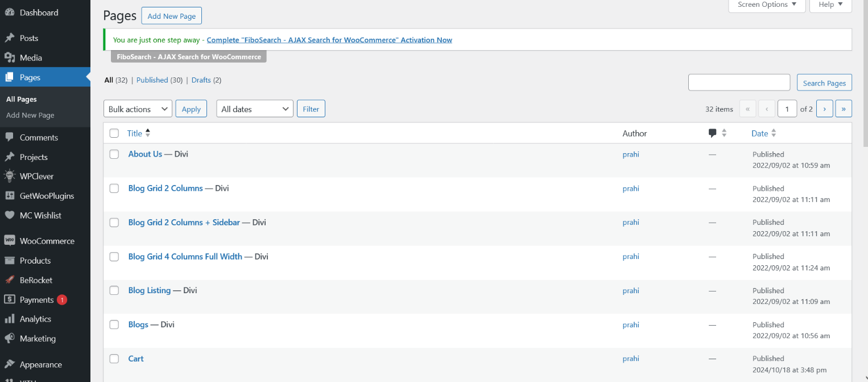Click the comments column bubble icon
This screenshot has height=382, width=868.
coord(712,133)
